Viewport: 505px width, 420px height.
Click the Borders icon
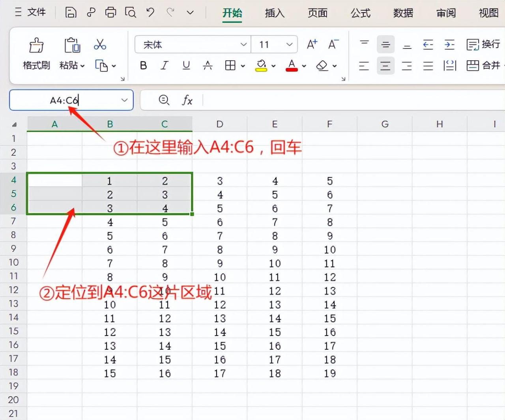click(230, 65)
